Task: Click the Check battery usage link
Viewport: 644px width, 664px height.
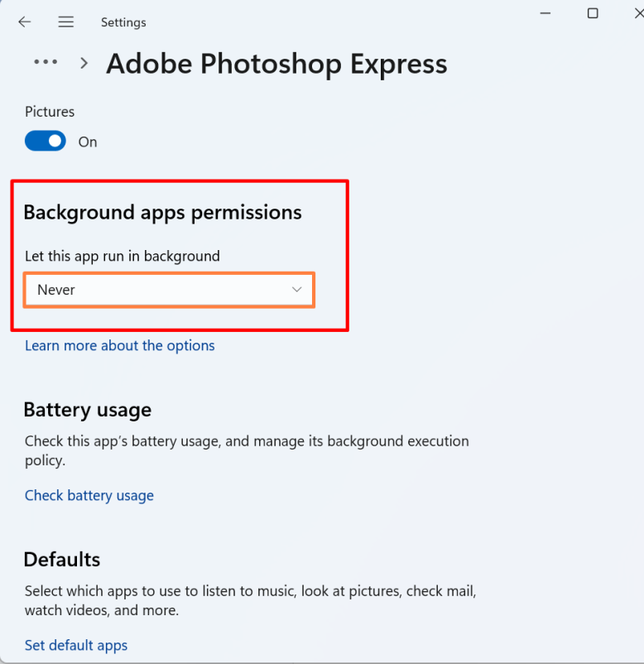Action: pos(89,496)
